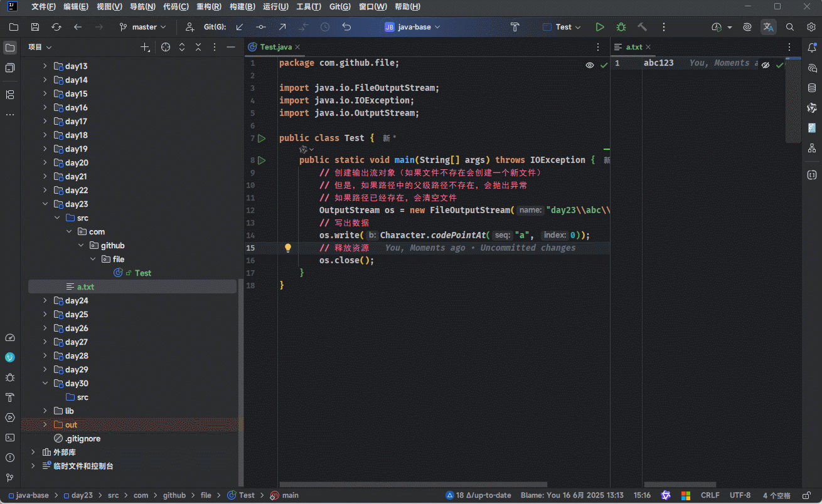Screen dimensions: 822x504
Task: Click the Debug bug icon in toolbar
Action: (621, 27)
